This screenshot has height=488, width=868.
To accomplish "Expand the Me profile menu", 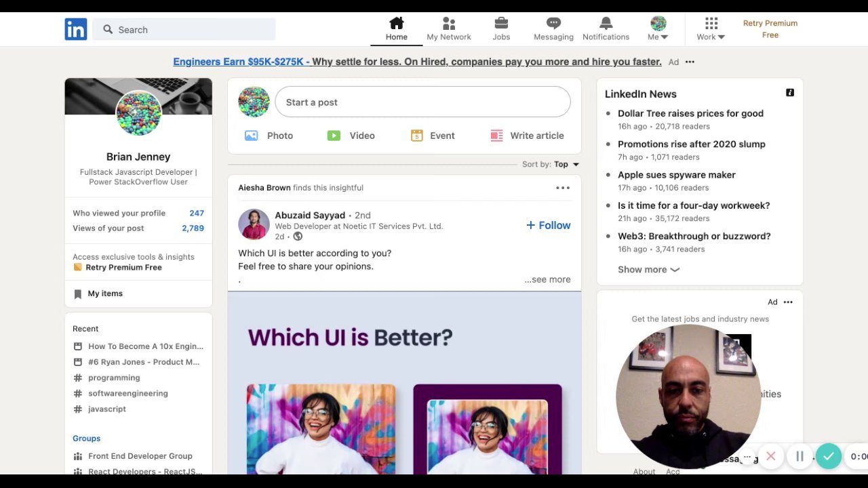I will (658, 29).
